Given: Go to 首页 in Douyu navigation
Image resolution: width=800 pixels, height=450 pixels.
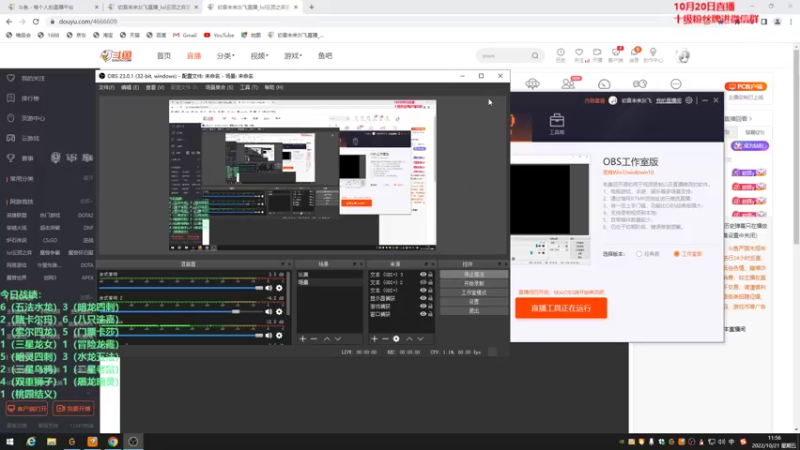Looking at the screenshot, I should click(164, 56).
